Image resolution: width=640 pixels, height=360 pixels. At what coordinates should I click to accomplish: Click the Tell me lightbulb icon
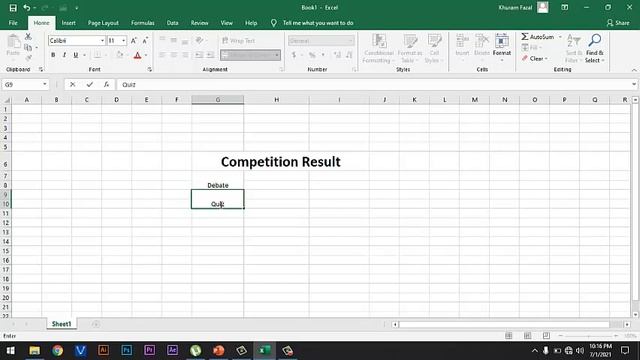[273, 23]
